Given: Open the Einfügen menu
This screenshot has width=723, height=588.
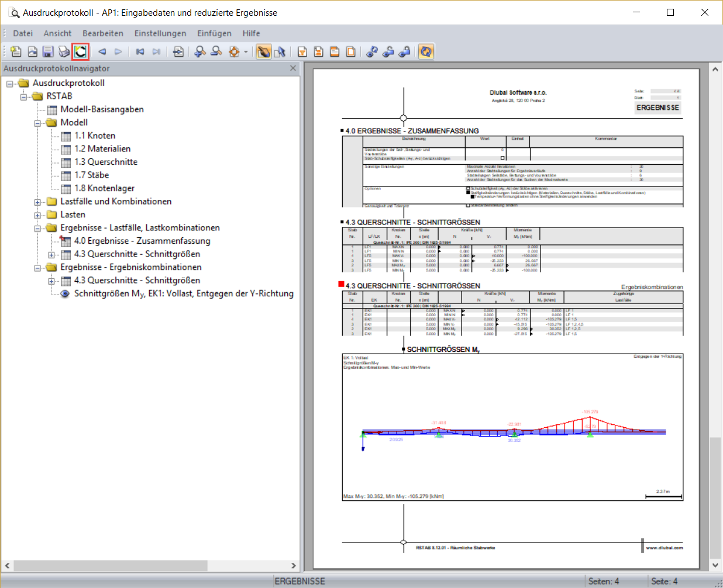Looking at the screenshot, I should [214, 33].
